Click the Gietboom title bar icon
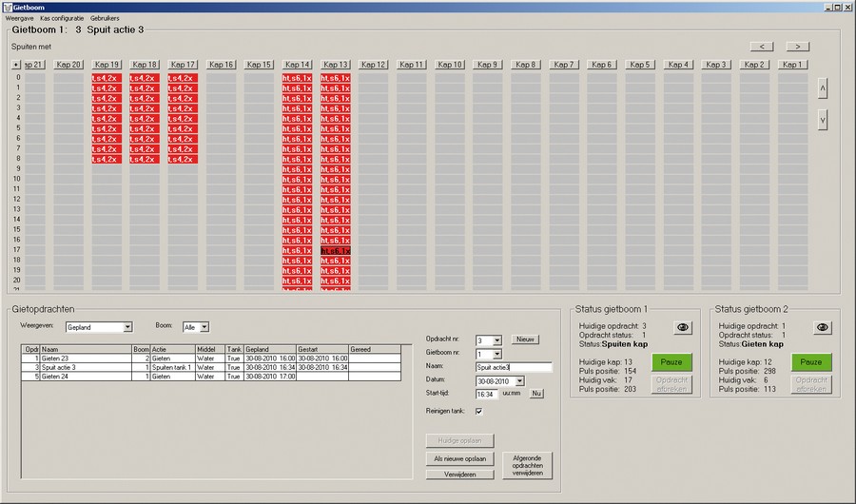Image resolution: width=856 pixels, height=504 pixels. coord(8,7)
